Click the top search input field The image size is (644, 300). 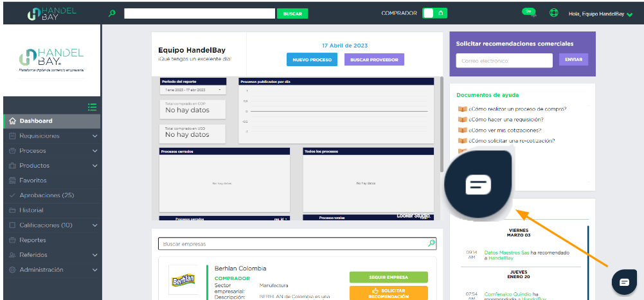point(200,13)
